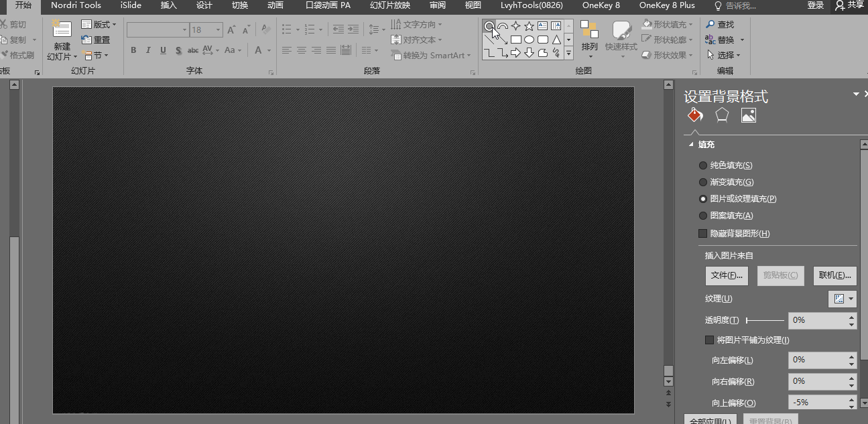The image size is (868, 424).
Task: Decrease the font size
Action: tap(246, 30)
